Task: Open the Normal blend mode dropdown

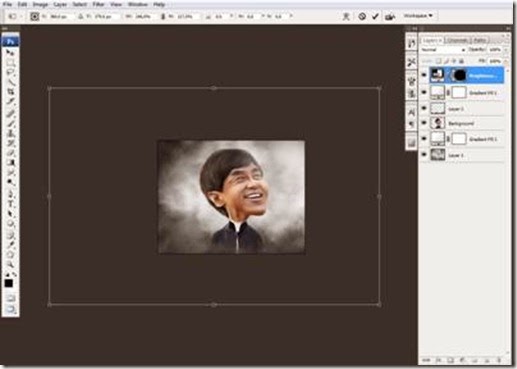Action: (x=443, y=50)
